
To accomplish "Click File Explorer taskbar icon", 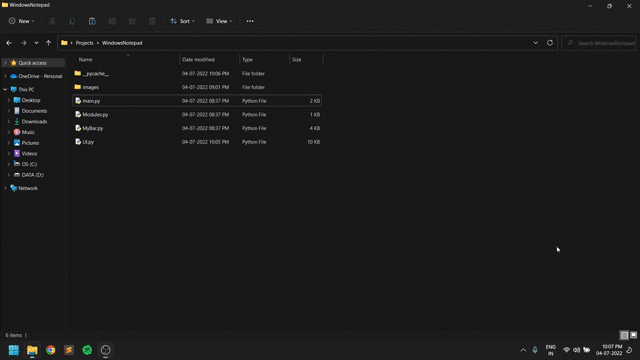I will pos(32,350).
